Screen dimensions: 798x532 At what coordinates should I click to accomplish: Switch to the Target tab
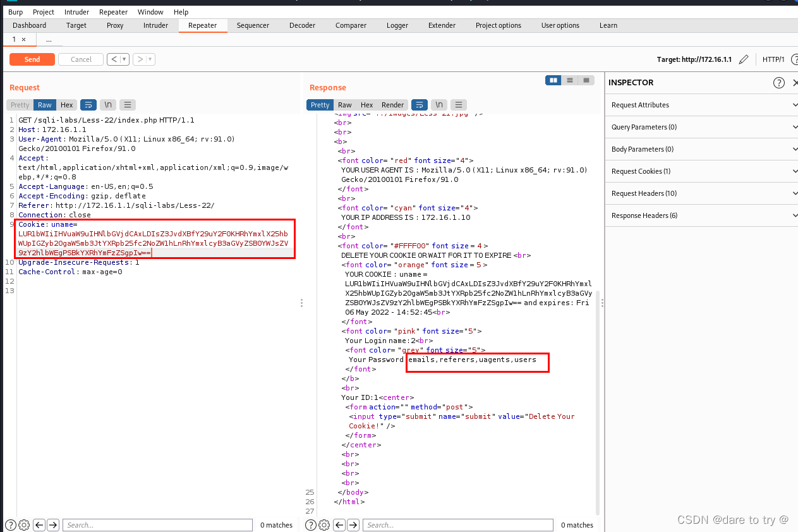click(76, 25)
